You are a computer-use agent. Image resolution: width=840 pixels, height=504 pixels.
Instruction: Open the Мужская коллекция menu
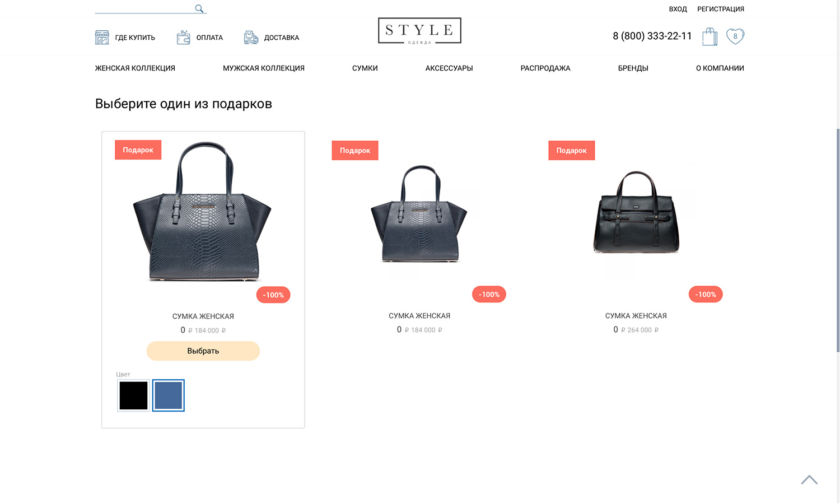(264, 68)
